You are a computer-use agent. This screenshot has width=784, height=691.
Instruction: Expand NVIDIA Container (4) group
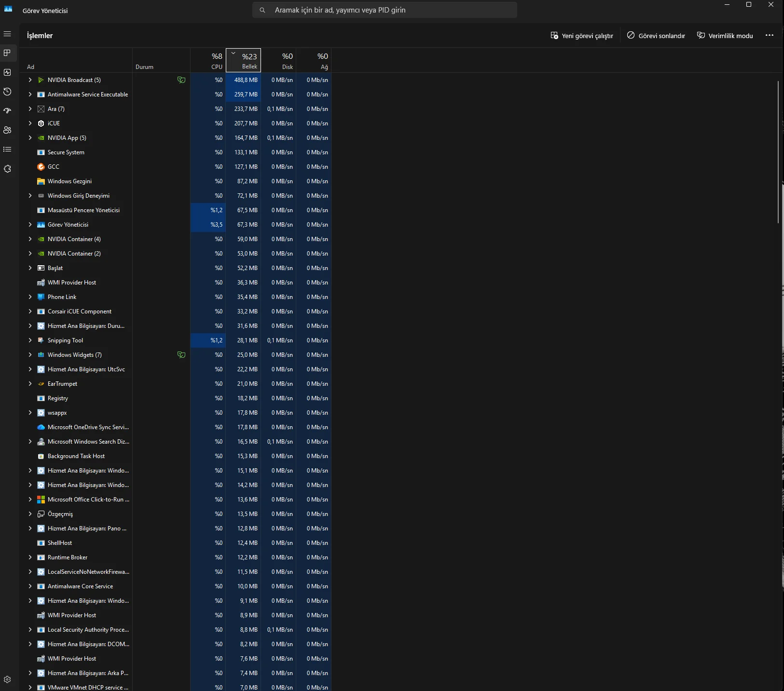(30, 239)
